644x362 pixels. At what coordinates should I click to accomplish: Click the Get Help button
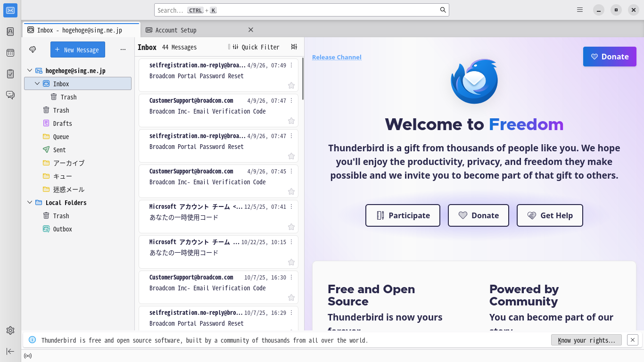click(550, 215)
